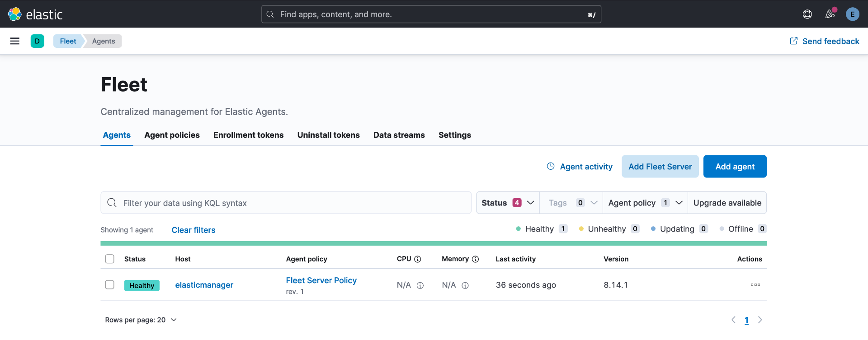
Task: Open the main navigation hamburger menu
Action: (x=15, y=41)
